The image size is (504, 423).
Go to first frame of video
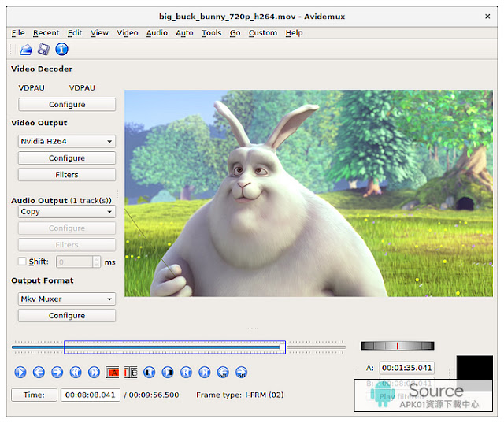click(x=186, y=373)
